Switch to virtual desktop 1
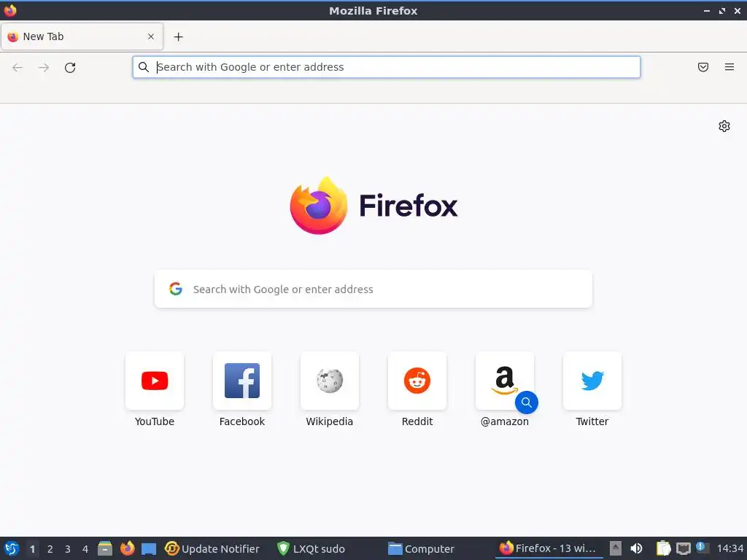Image resolution: width=747 pixels, height=560 pixels. point(32,549)
